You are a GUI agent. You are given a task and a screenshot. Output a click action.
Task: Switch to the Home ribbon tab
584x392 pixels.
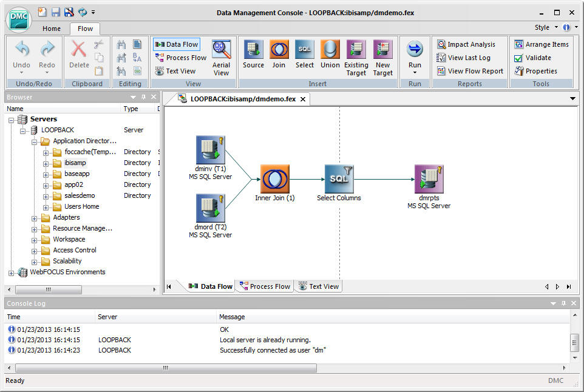(x=52, y=29)
